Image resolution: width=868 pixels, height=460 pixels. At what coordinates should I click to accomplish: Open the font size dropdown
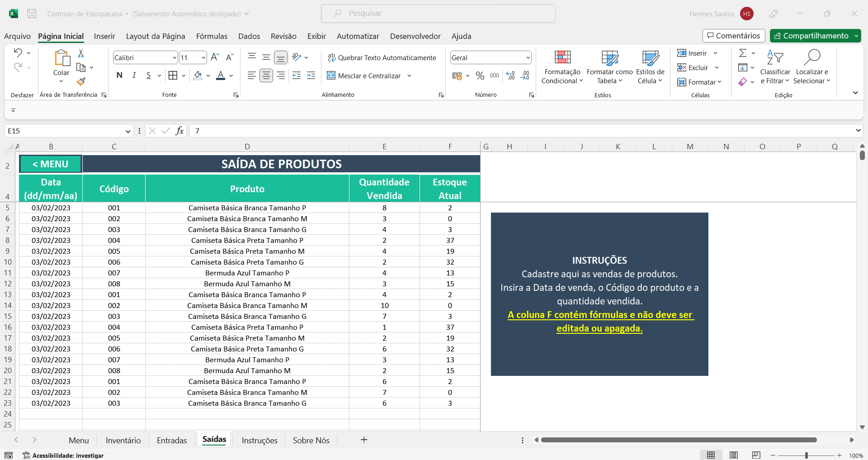(x=203, y=58)
